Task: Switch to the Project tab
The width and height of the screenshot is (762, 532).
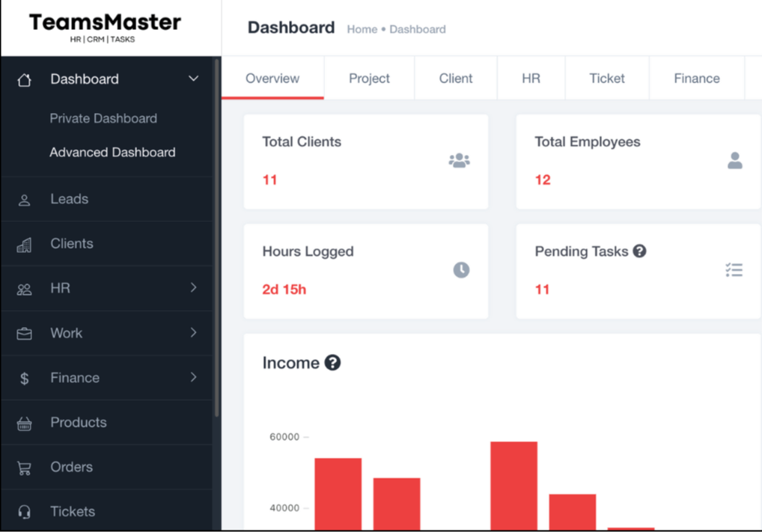Action: pyautogui.click(x=369, y=79)
